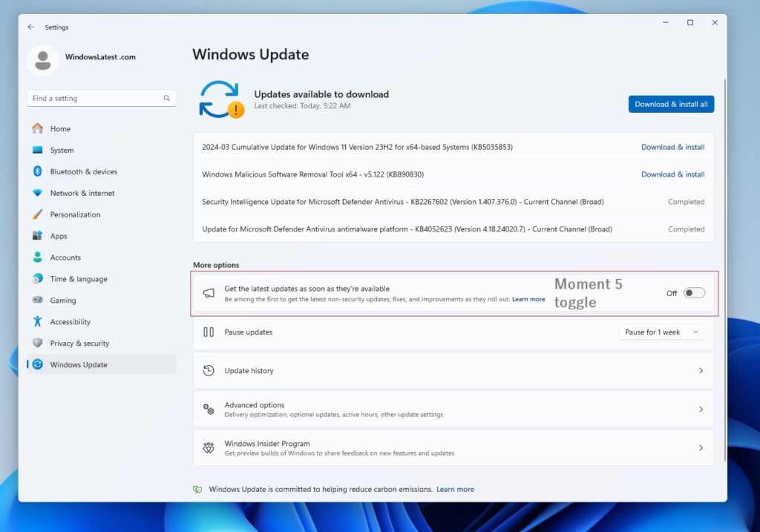760x532 pixels.
Task: Click the Windows Insider Program icon
Action: [209, 447]
